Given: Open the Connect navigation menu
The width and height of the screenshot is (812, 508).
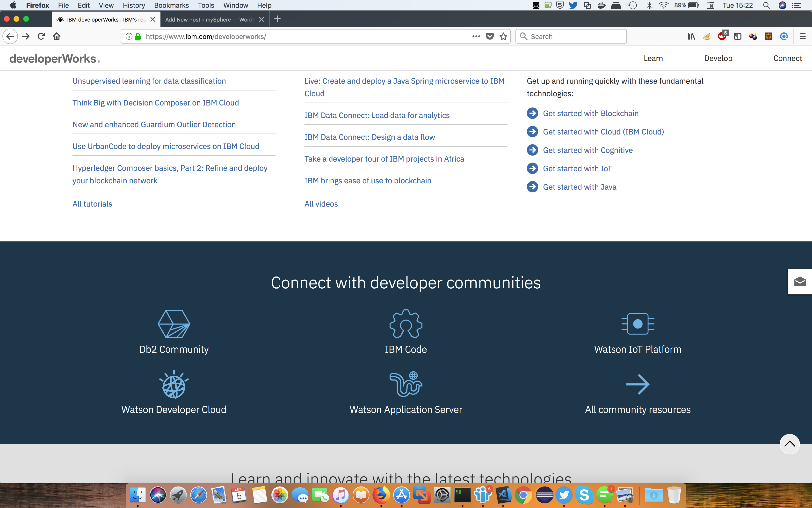Looking at the screenshot, I should coord(788,59).
